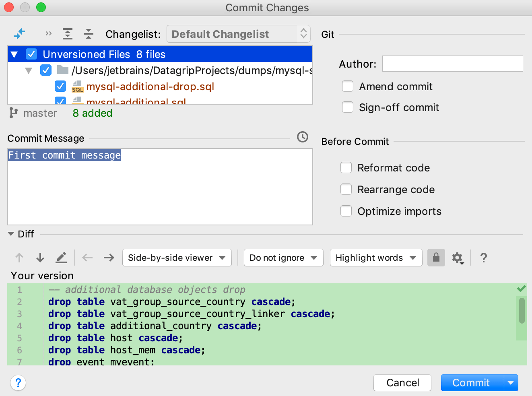Click the diff help question mark
The width and height of the screenshot is (532, 396).
[x=484, y=258]
